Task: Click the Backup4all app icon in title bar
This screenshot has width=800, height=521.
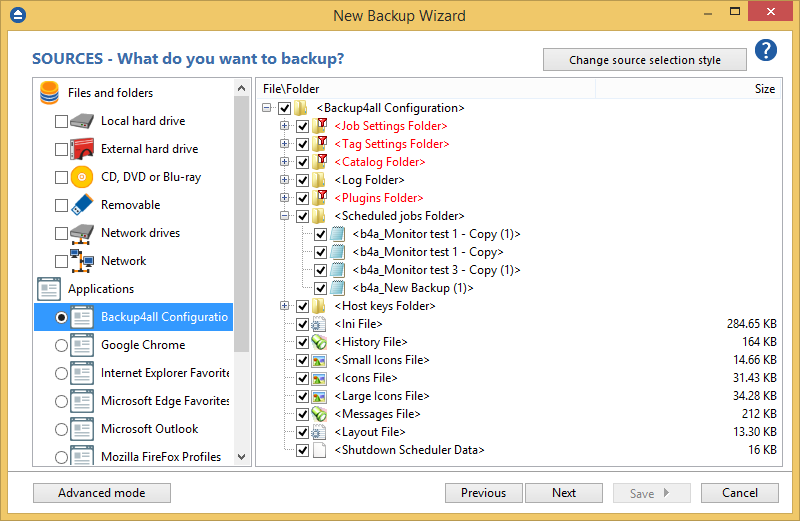Action: [x=17, y=15]
